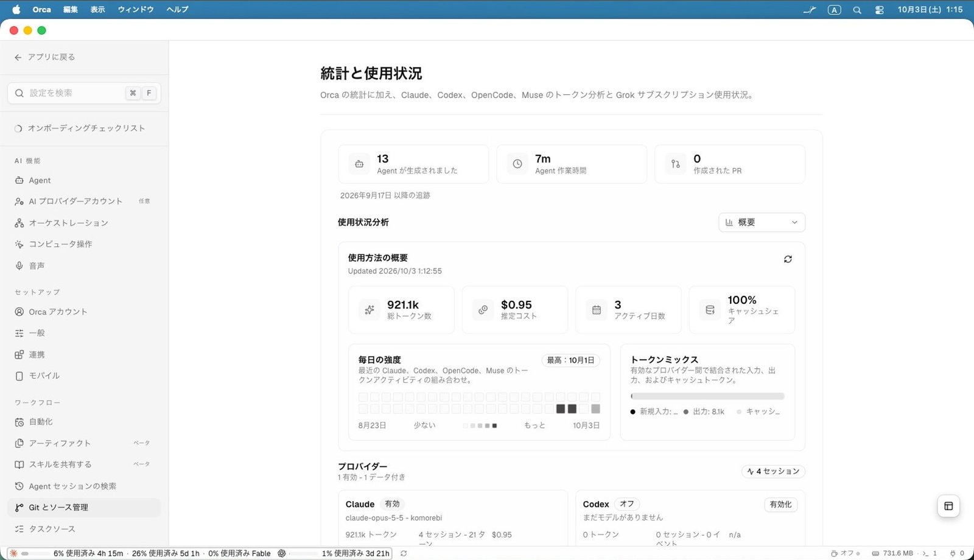Open 自動化 settings
The width and height of the screenshot is (974, 560).
(x=84, y=422)
